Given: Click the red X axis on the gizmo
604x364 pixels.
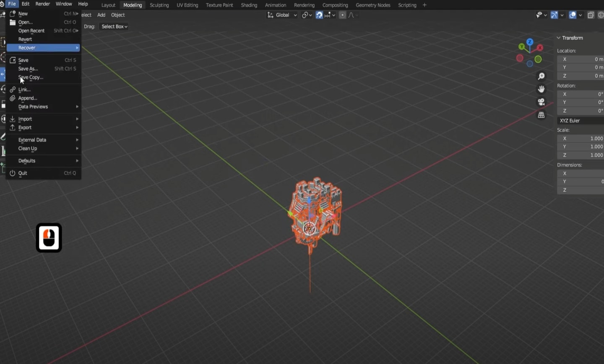Looking at the screenshot, I should 540,48.
